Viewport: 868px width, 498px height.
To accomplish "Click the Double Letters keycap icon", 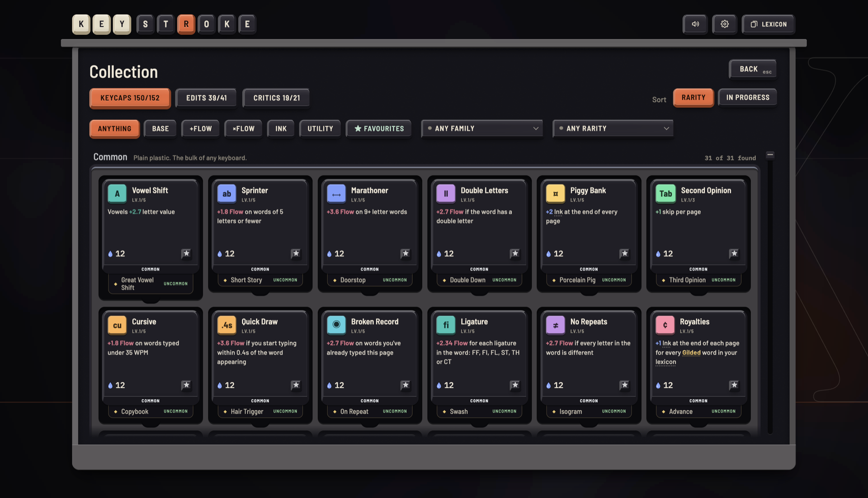I will click(446, 193).
